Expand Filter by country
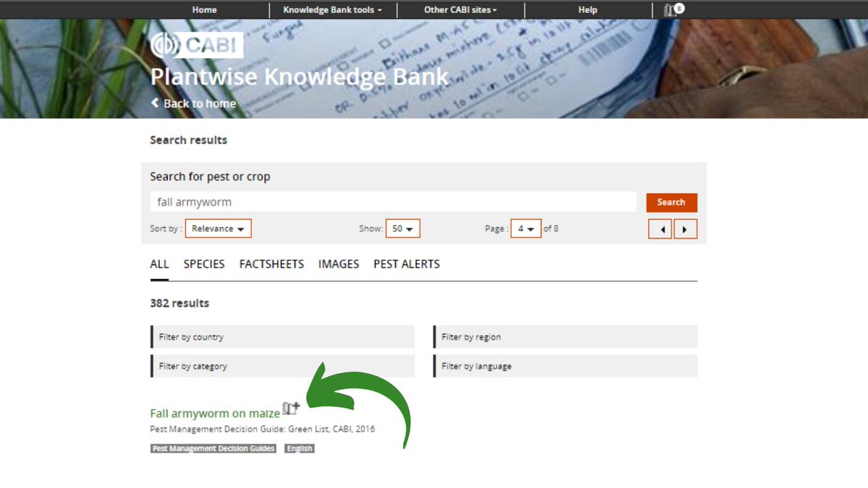The height and width of the screenshot is (488, 868). (282, 337)
